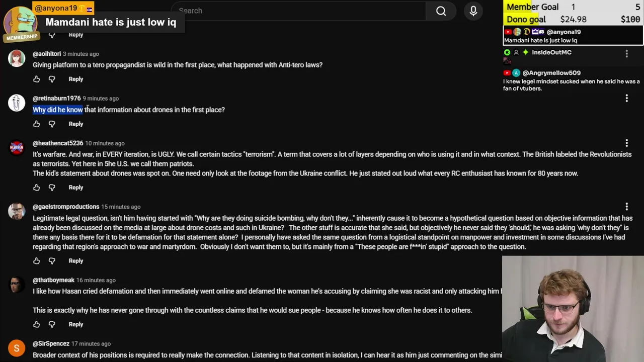The height and width of the screenshot is (362, 644).
Task: Open chat message options beside InsideOutMC
Action: [x=626, y=53]
